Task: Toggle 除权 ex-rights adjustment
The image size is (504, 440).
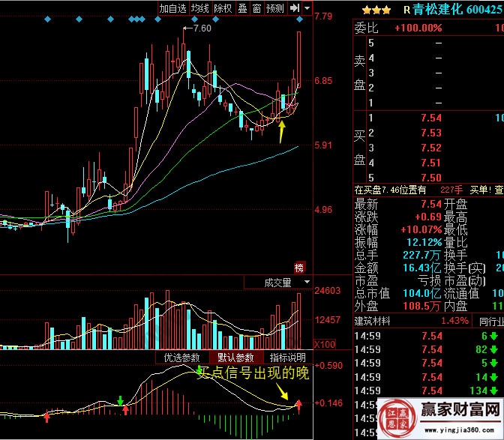Action: pos(223,8)
